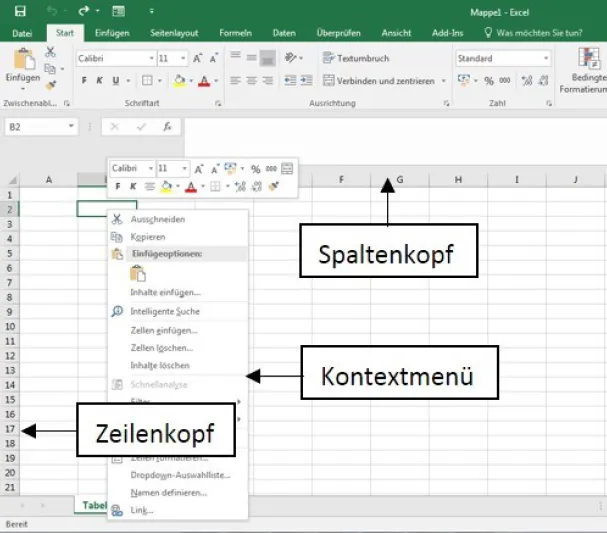This screenshot has height=533, width=607.
Task: Click the scissors cut icon in ribbon
Action: coord(50,52)
